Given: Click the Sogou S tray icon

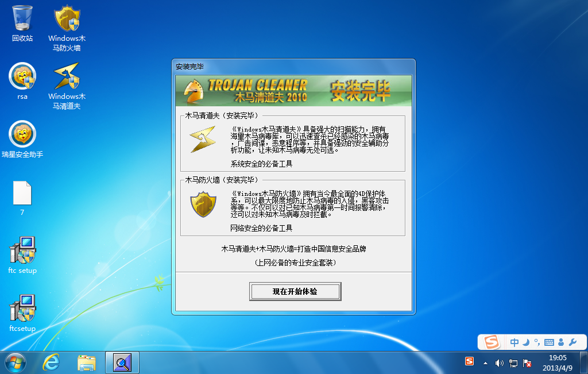Looking at the screenshot, I should pyautogui.click(x=469, y=361).
